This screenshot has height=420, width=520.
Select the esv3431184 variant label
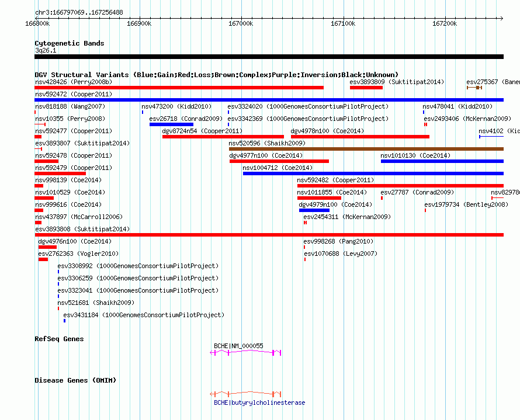tap(144, 315)
